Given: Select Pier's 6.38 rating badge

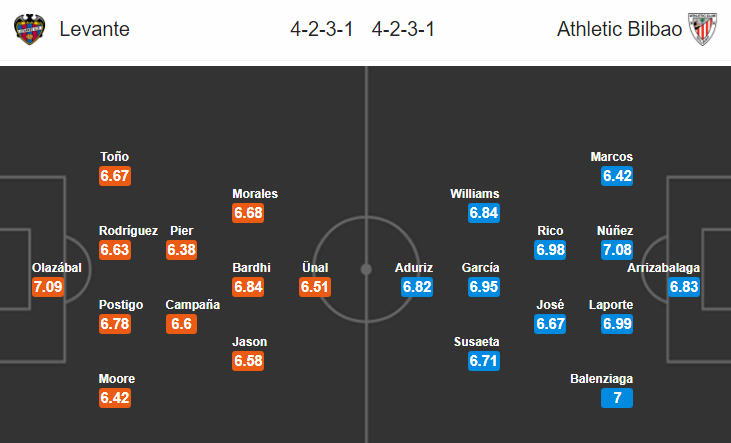Looking at the screenshot, I should [181, 249].
